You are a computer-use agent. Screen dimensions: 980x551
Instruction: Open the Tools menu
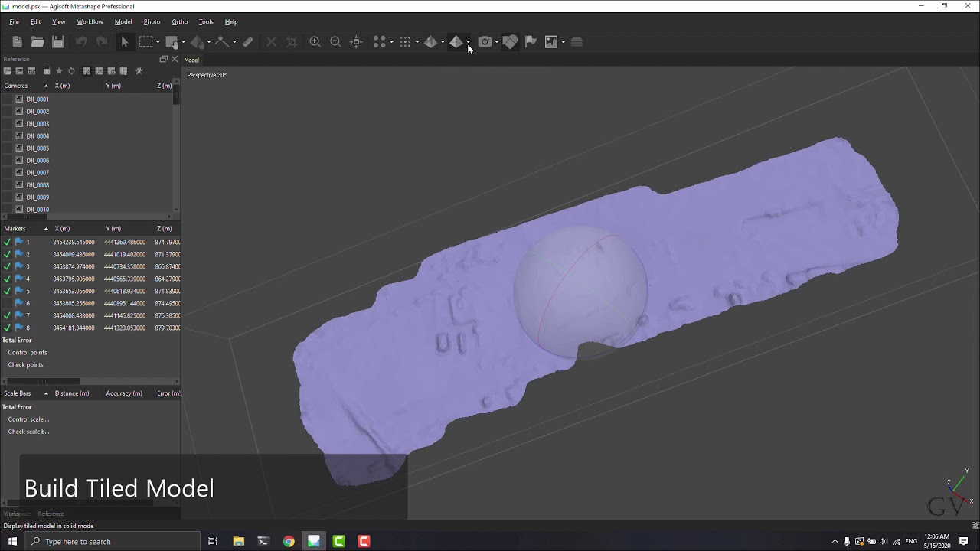[x=206, y=21]
